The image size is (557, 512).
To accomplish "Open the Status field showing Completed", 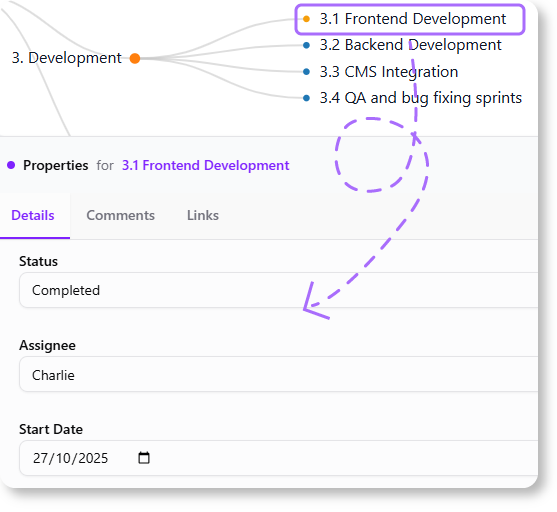I will coord(278,290).
